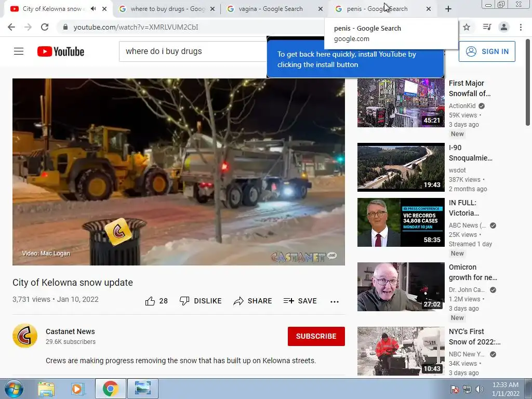Viewport: 532px width, 399px height.
Task: Reload the YouTube page
Action: click(x=45, y=27)
